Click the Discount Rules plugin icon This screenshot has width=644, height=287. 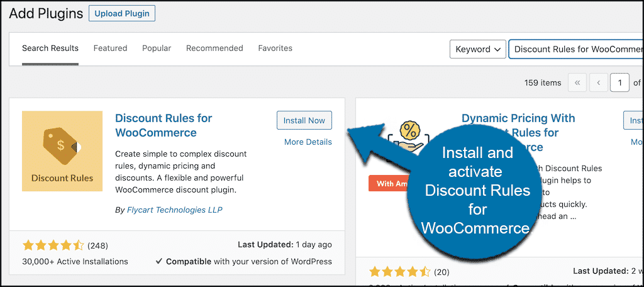pos(62,151)
